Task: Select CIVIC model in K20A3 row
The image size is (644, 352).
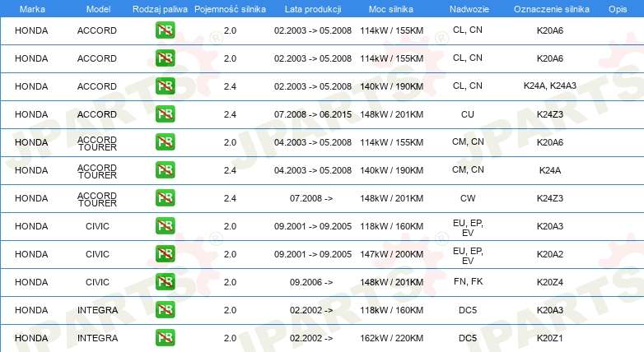Action: pyautogui.click(x=97, y=226)
